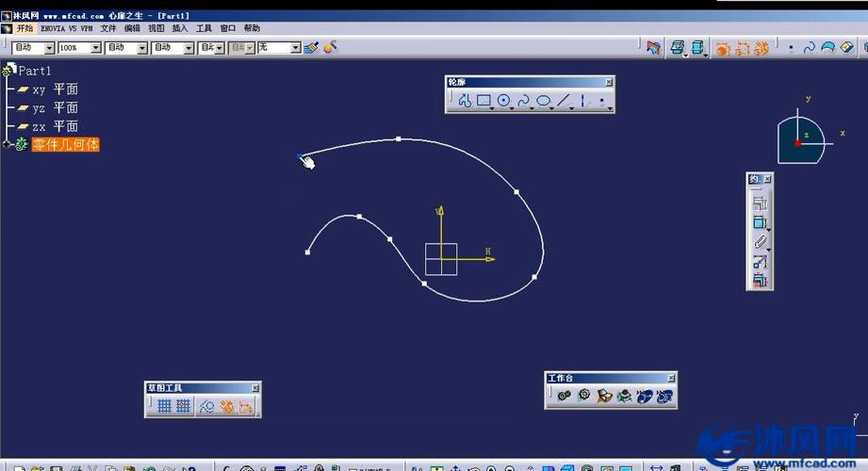Screen dimensions: 868x471
Task: Close the 工作台 floating toolbar
Action: [671, 378]
